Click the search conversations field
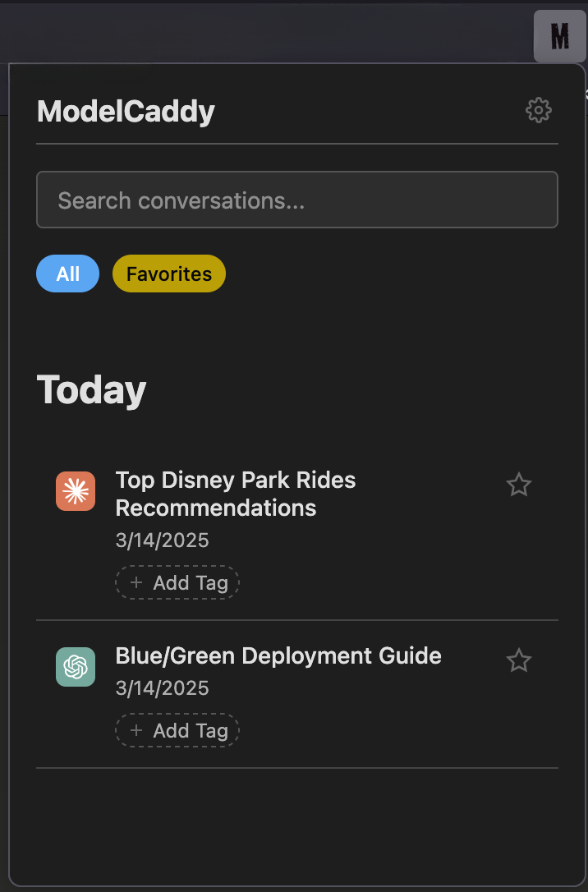The image size is (588, 892). [296, 200]
